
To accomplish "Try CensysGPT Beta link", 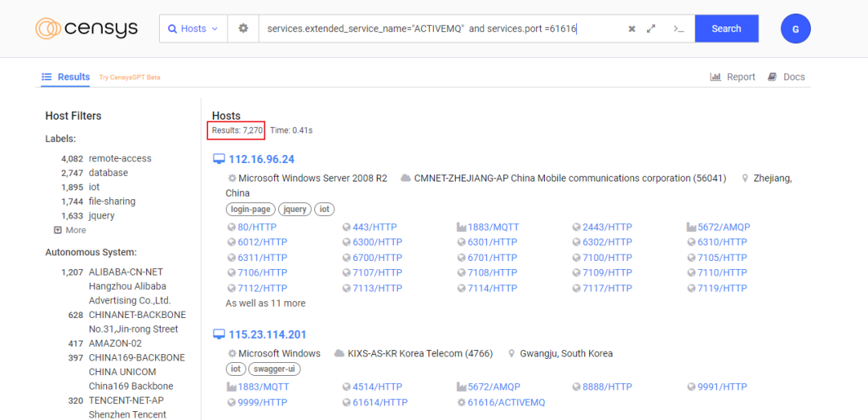I will (129, 77).
